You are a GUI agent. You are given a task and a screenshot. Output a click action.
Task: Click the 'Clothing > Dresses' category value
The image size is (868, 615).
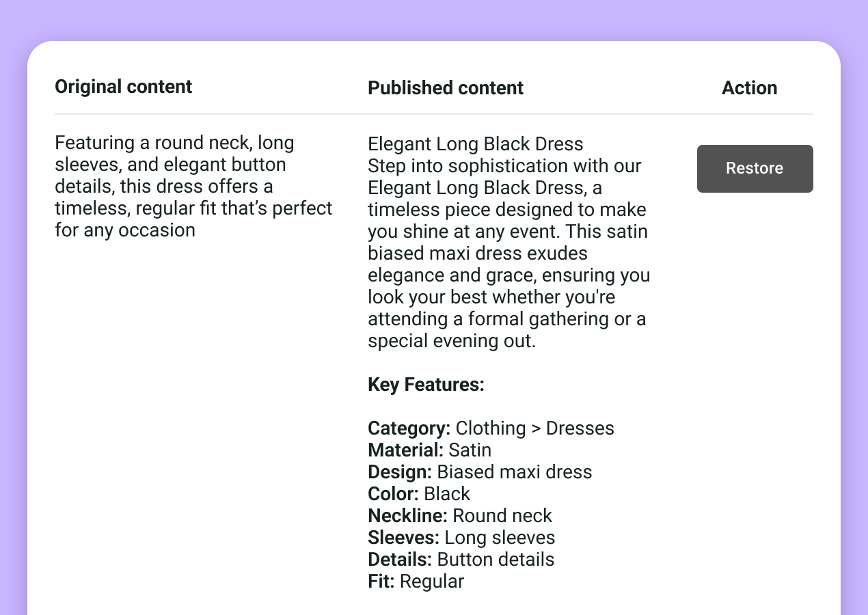[x=534, y=428]
